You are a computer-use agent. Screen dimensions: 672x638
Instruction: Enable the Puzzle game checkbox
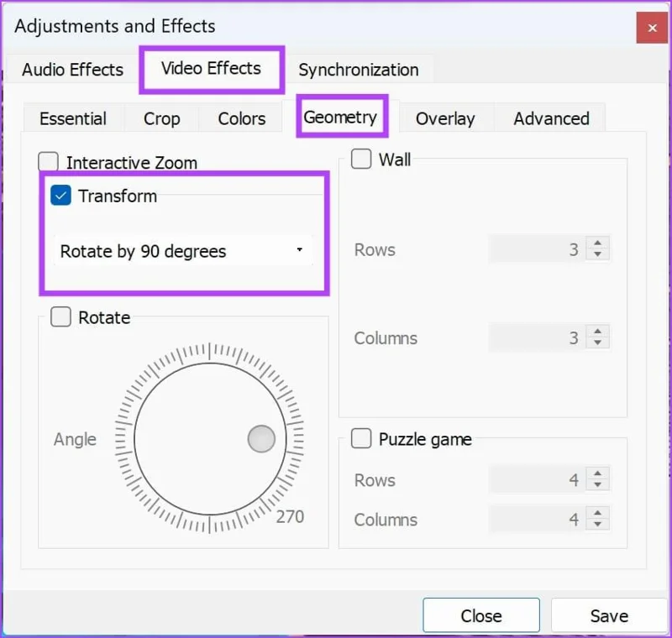[x=361, y=438]
